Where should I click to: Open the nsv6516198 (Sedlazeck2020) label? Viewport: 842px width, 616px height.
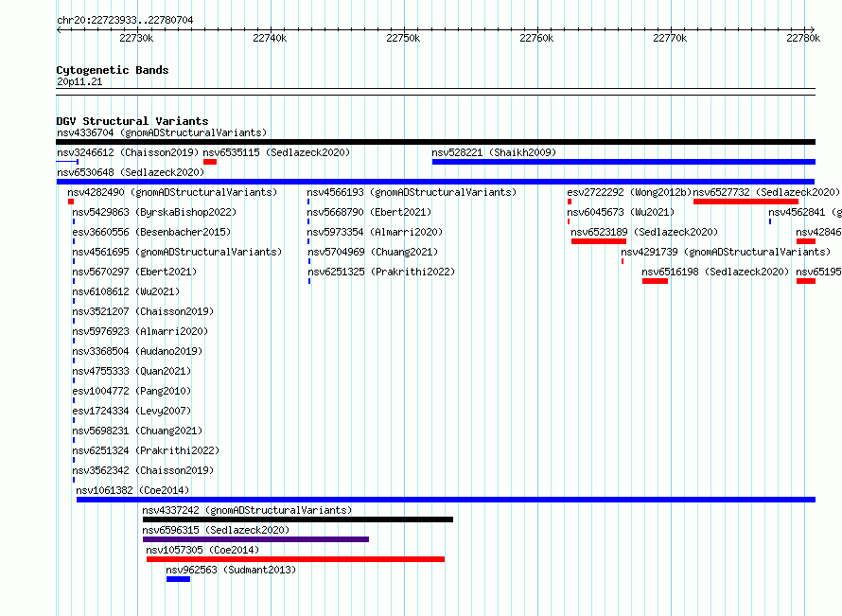715,272
